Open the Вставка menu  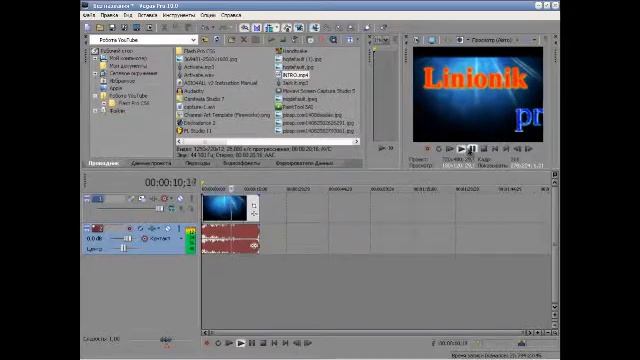tap(147, 15)
